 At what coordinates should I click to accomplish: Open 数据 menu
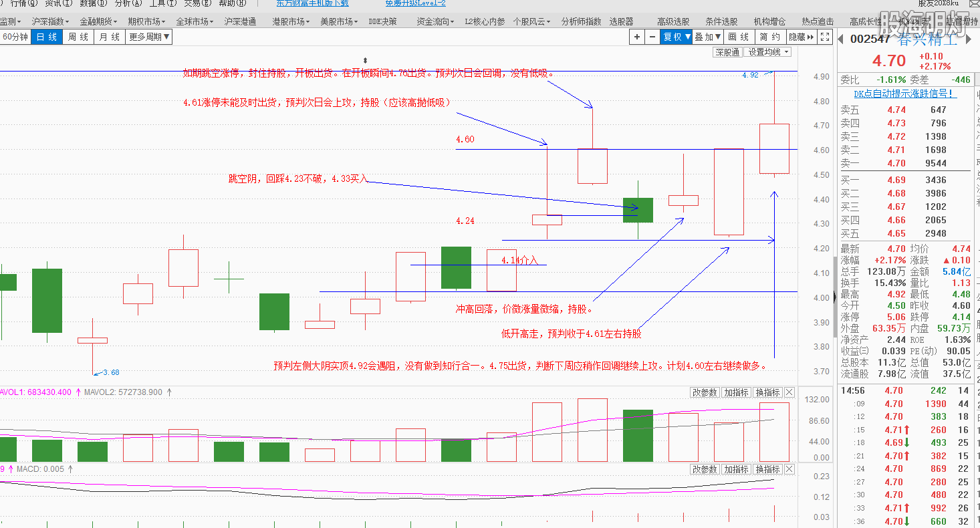tap(93, 3)
